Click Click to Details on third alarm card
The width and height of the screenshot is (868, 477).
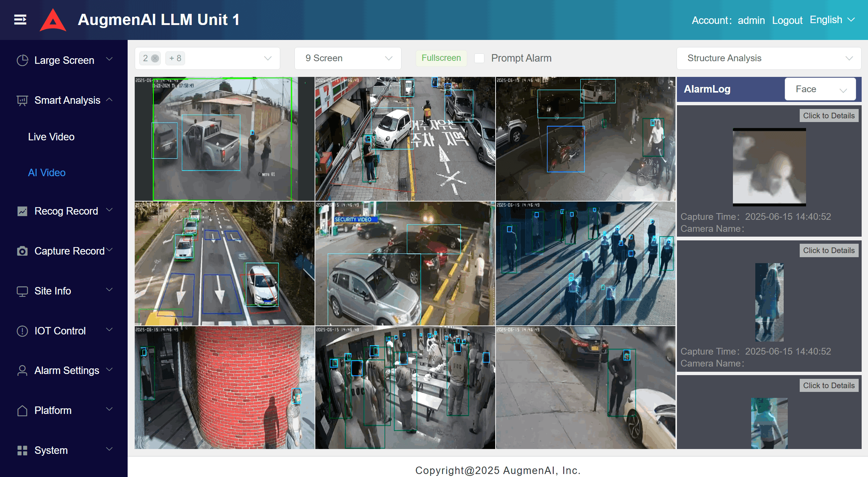coord(829,386)
